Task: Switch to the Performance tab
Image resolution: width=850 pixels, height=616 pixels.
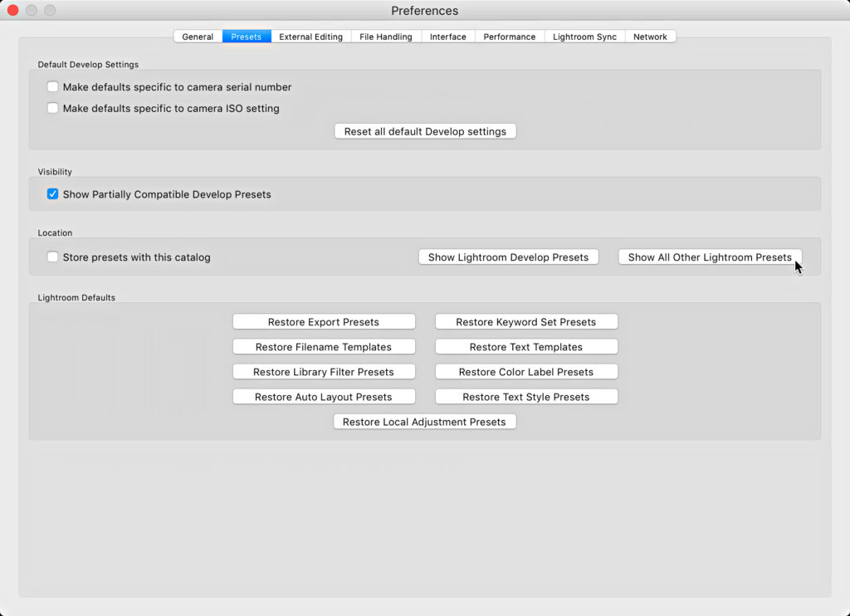Action: (x=509, y=37)
